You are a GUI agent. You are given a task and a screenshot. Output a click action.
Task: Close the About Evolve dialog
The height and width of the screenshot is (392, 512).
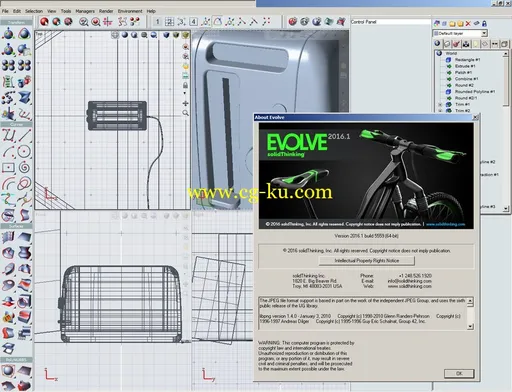[476, 117]
